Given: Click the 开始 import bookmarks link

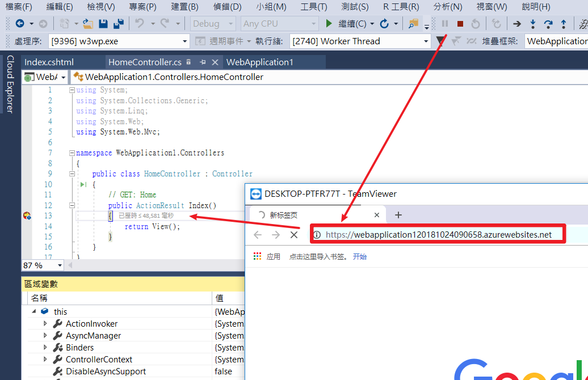Looking at the screenshot, I should (x=360, y=257).
